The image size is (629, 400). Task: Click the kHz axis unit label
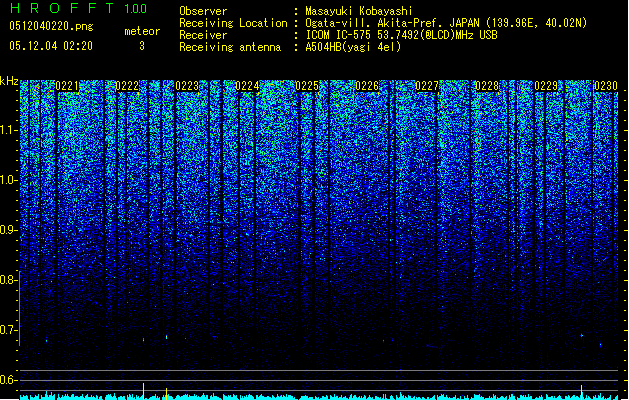pos(9,81)
